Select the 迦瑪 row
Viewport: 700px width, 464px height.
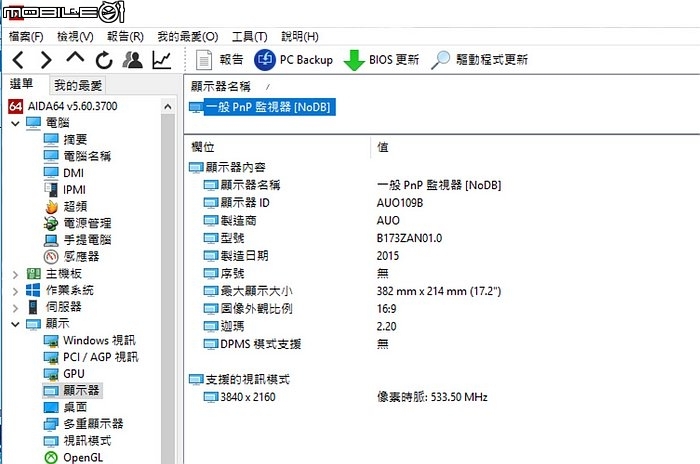(x=224, y=326)
